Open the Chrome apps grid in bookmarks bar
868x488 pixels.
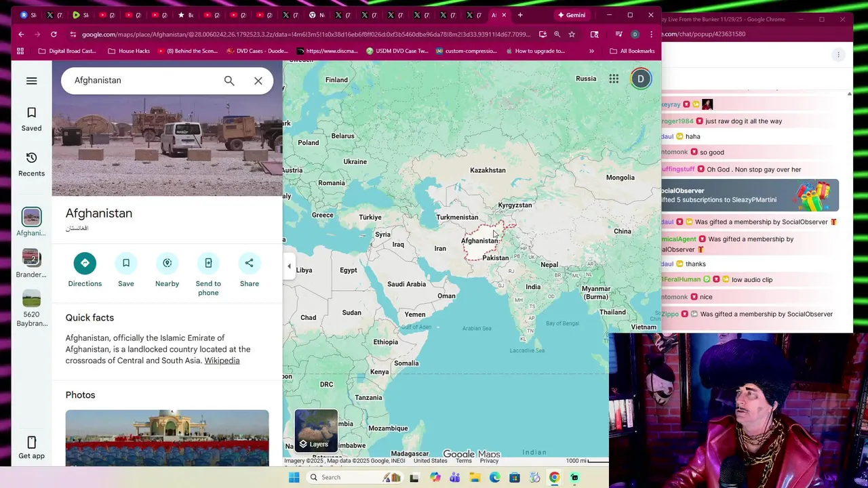coord(20,51)
